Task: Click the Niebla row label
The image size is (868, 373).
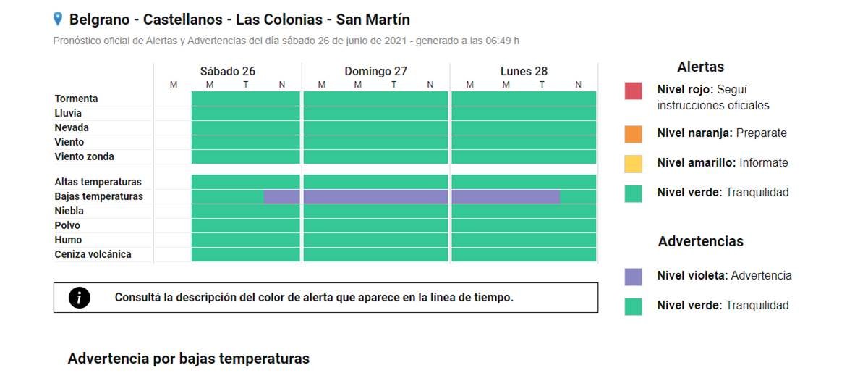Action: 69,211
